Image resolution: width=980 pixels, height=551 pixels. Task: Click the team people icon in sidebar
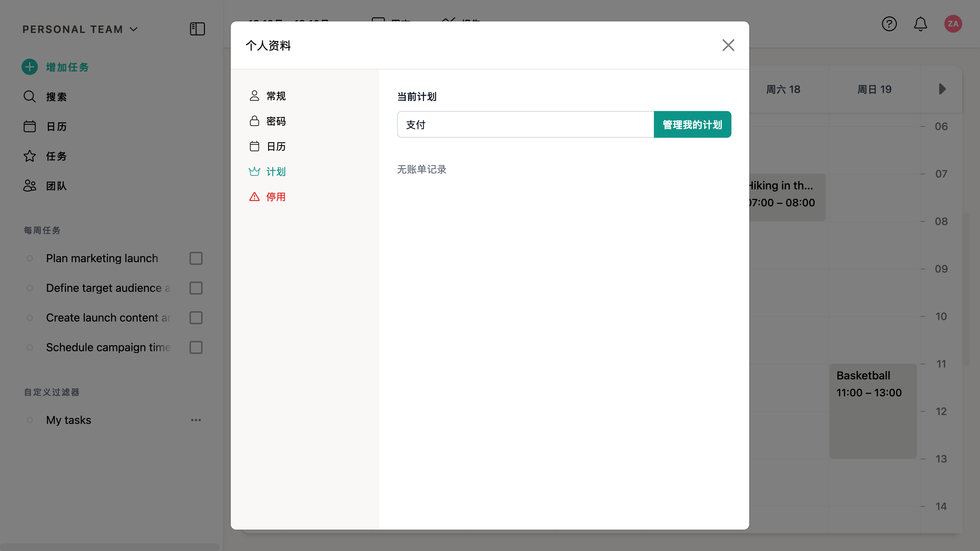(30, 186)
